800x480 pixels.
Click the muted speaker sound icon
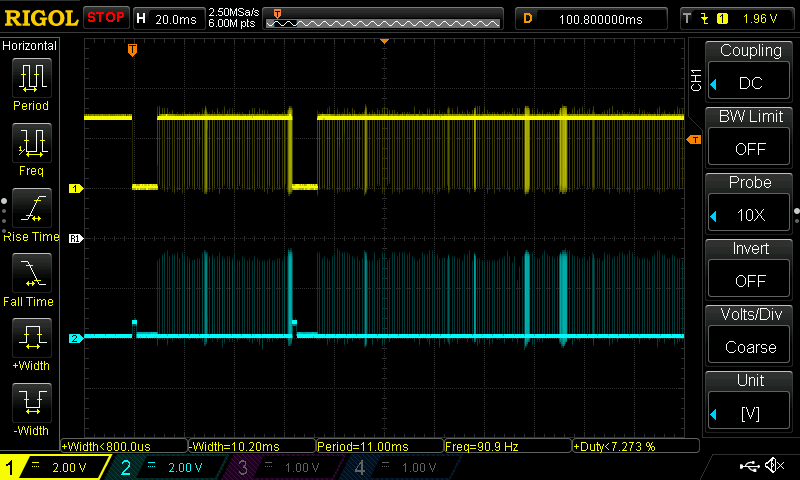coord(774,465)
